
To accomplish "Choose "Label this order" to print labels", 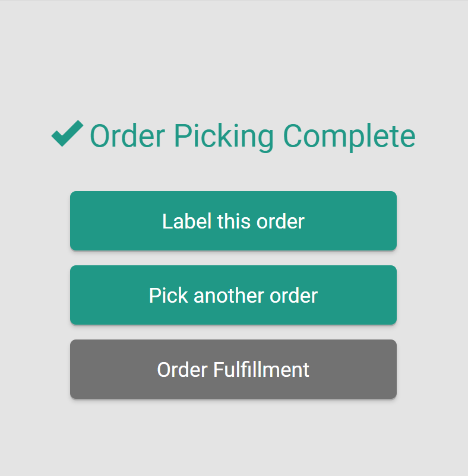I will (x=233, y=221).
